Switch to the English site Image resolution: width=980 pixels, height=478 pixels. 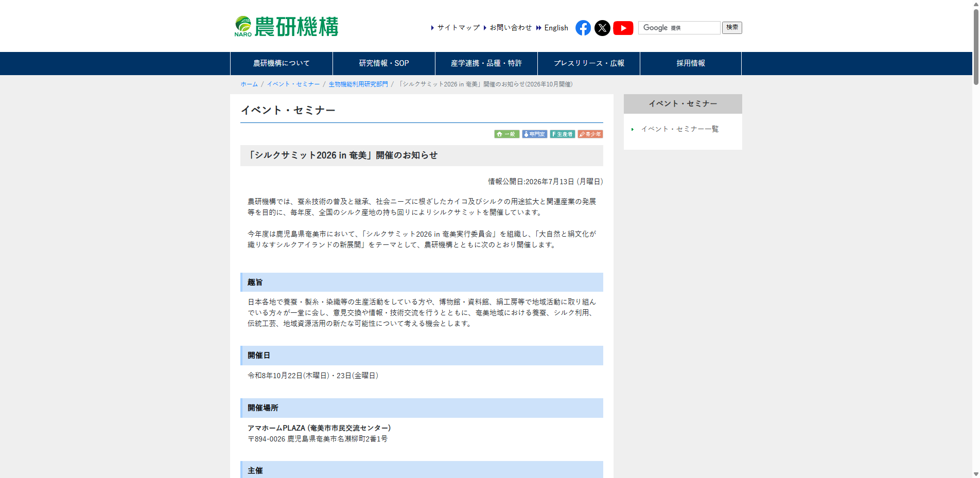pyautogui.click(x=556, y=28)
